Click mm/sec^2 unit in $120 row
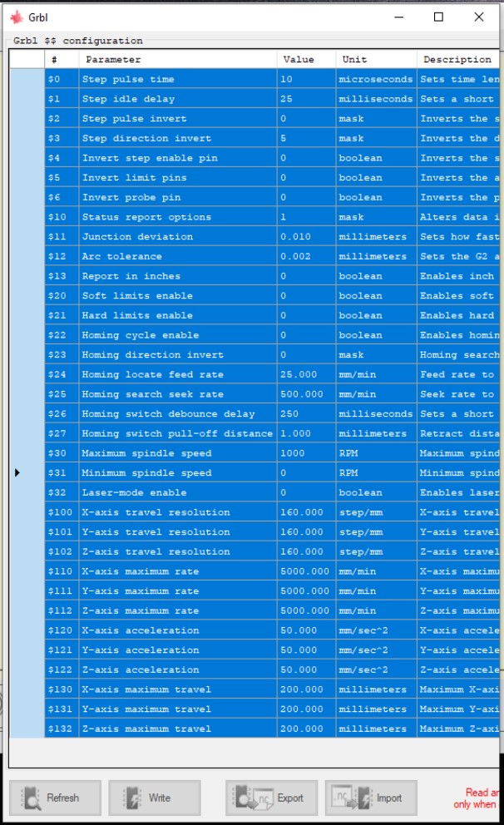Viewport: 504px width, 825px height. 376,630
